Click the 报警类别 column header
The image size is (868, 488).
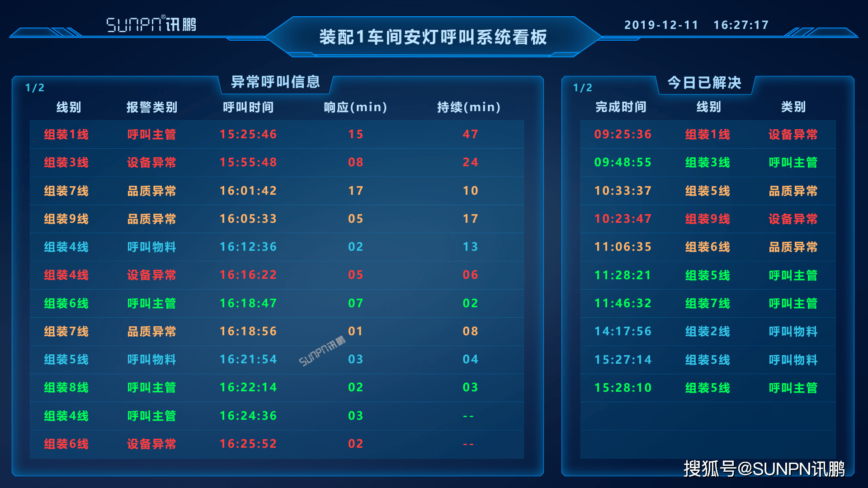point(152,107)
